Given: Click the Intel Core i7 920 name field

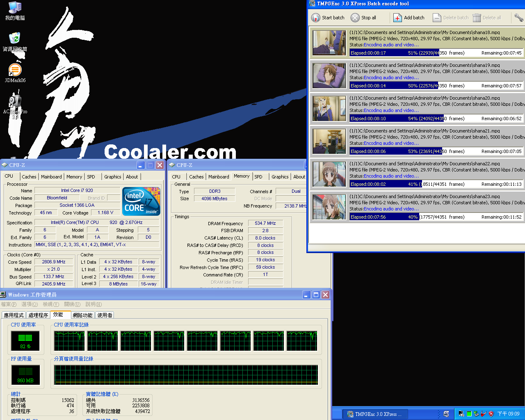Looking at the screenshot, I should [77, 190].
